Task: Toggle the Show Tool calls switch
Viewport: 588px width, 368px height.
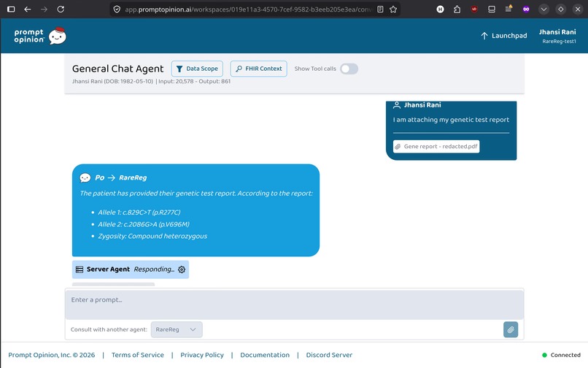Action: [x=349, y=69]
